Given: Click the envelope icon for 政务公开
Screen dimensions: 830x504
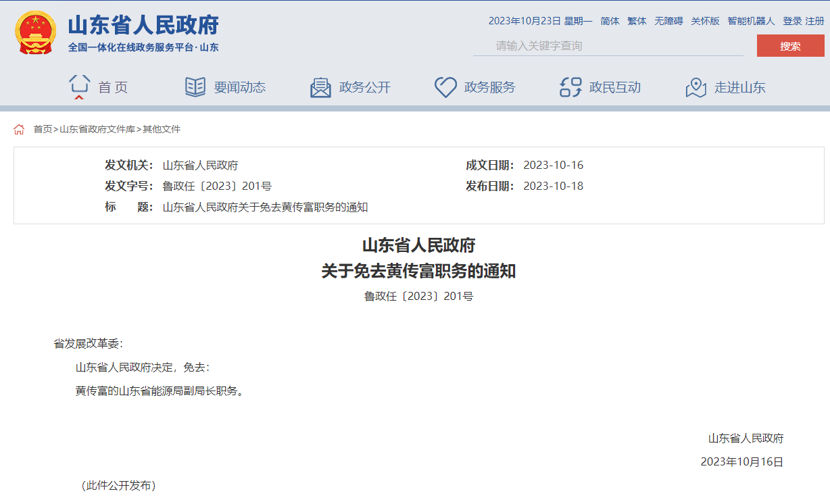Looking at the screenshot, I should 320,87.
